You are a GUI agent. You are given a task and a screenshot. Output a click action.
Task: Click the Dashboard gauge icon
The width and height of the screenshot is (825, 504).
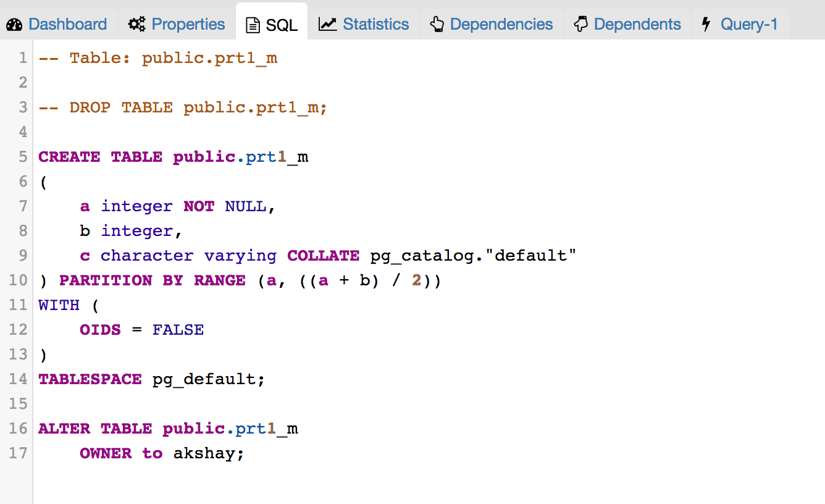pos(14,25)
